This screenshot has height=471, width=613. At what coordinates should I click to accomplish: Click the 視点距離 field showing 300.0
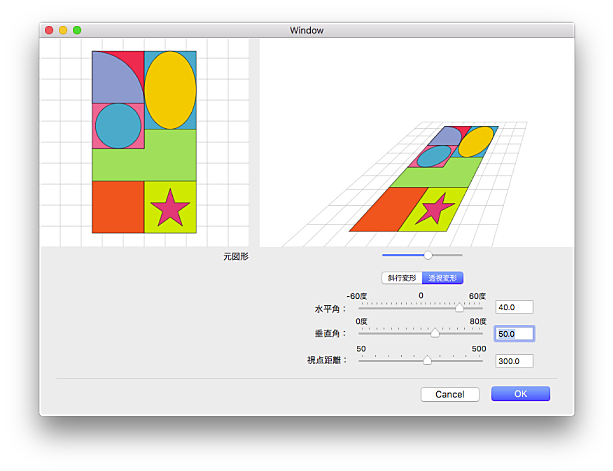[x=514, y=361]
